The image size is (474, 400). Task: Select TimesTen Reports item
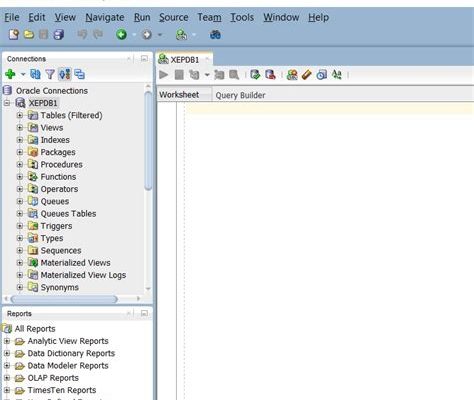62,390
